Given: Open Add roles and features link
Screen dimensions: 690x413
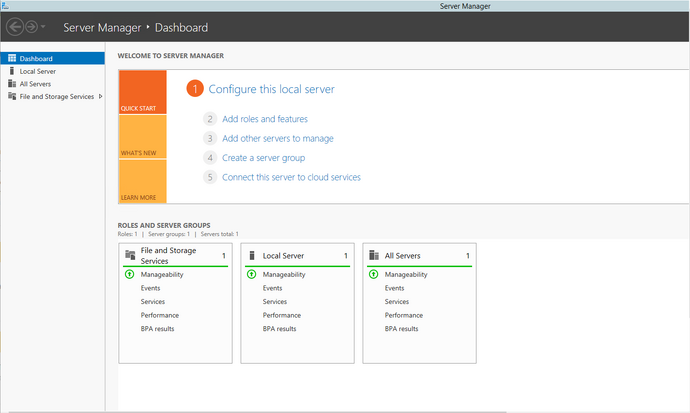Looking at the screenshot, I should [x=265, y=119].
